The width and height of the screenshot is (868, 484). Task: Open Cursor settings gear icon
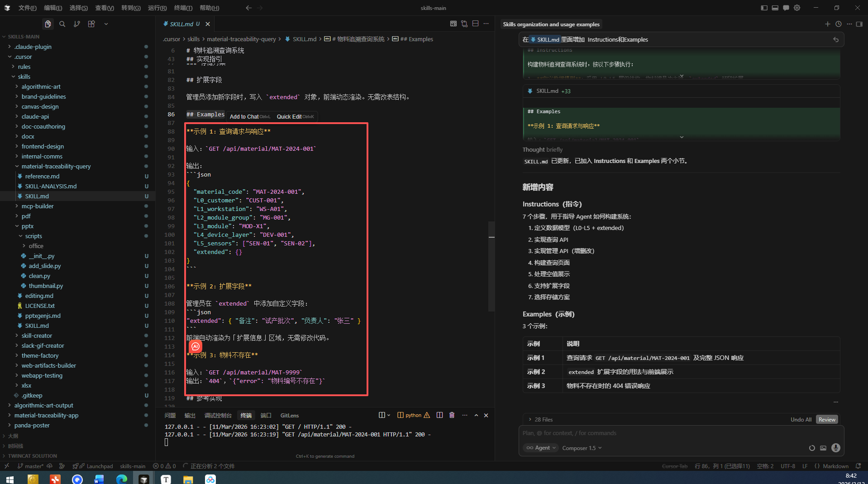click(797, 8)
